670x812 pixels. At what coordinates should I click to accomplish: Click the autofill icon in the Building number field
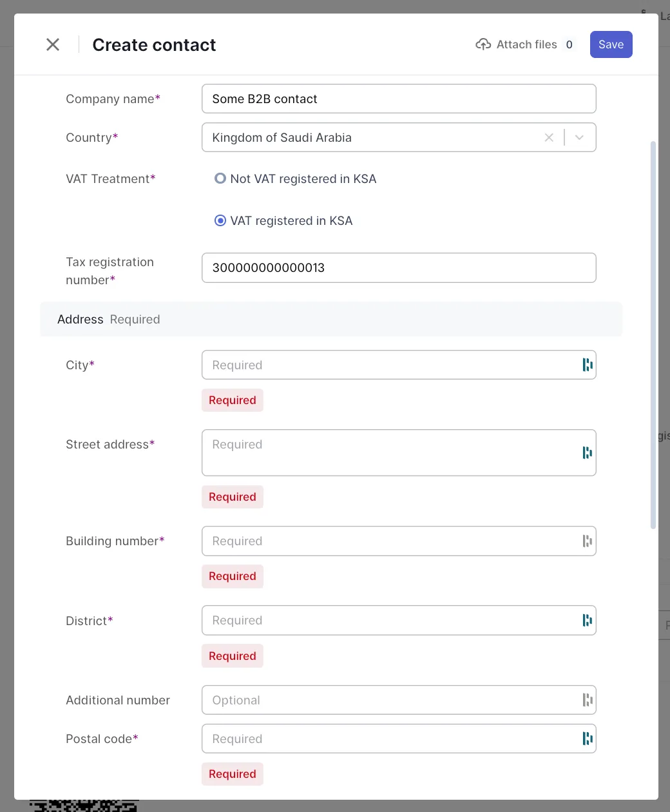(587, 541)
